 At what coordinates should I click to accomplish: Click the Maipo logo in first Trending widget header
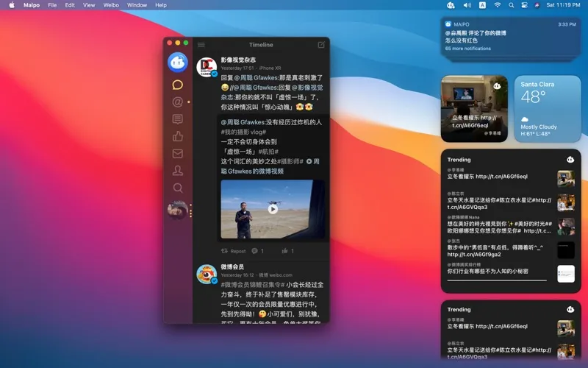[570, 160]
